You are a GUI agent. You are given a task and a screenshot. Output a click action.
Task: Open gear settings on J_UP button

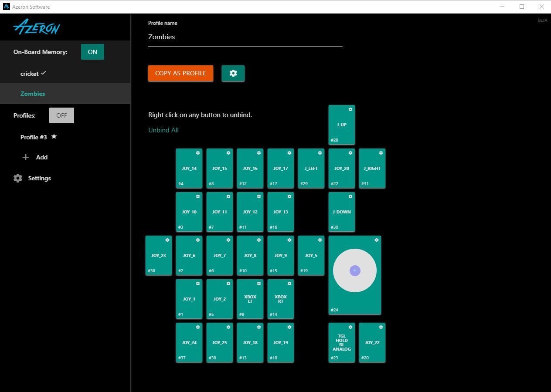pos(350,109)
